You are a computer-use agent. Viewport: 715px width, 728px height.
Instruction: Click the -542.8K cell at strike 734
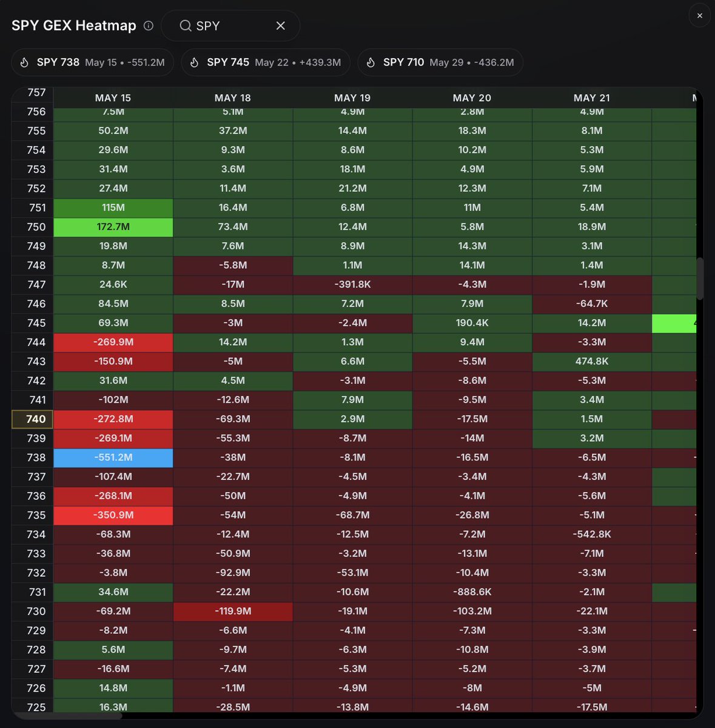point(592,534)
